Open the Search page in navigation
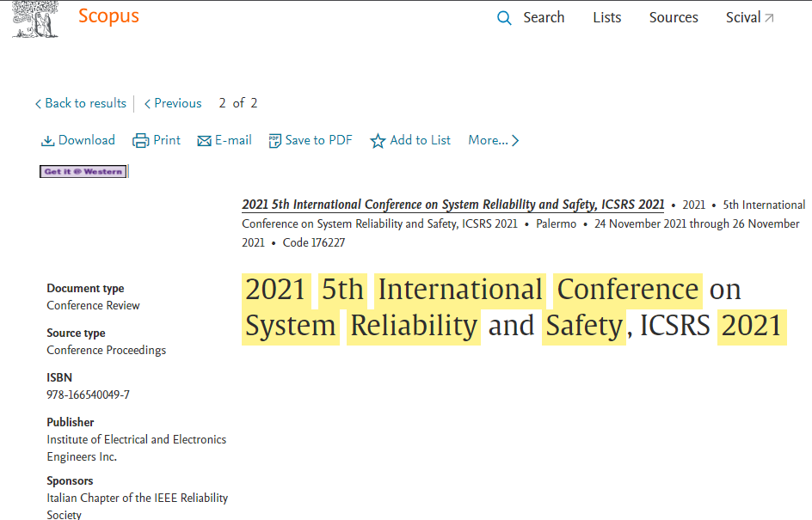The width and height of the screenshot is (812, 520). point(544,17)
